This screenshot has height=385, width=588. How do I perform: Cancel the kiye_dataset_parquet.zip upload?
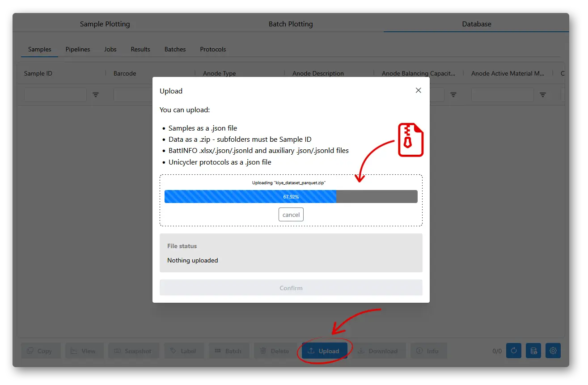[291, 215]
